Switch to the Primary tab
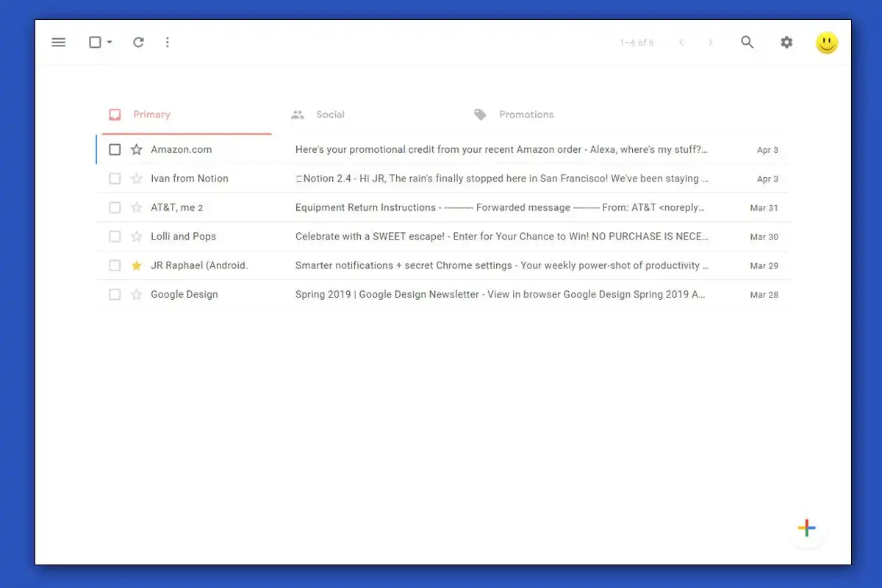 click(x=187, y=115)
